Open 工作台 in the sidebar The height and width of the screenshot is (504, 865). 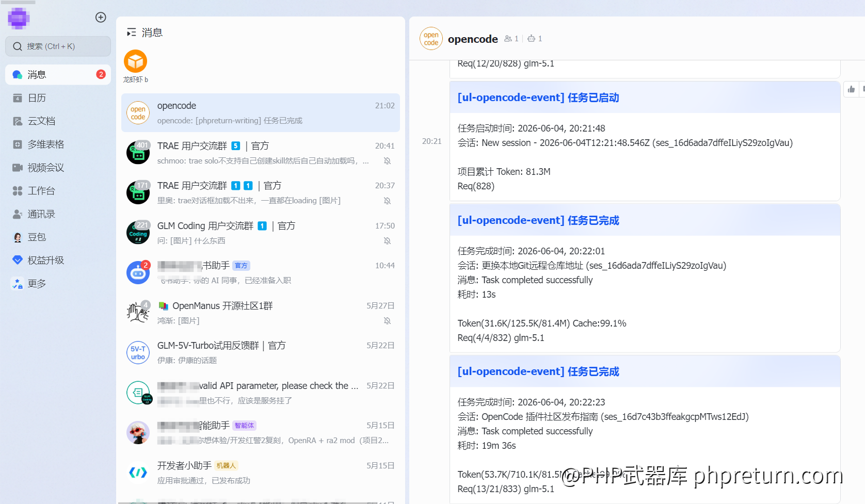[58, 191]
